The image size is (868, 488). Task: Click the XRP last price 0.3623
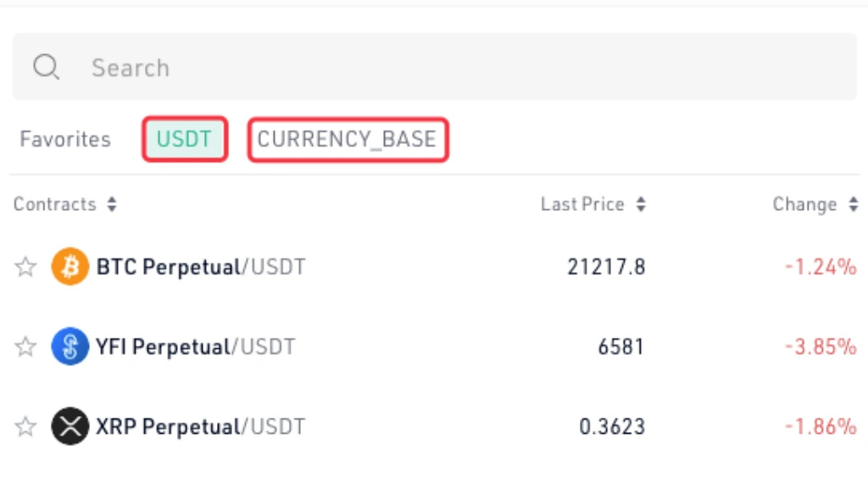[x=612, y=426]
